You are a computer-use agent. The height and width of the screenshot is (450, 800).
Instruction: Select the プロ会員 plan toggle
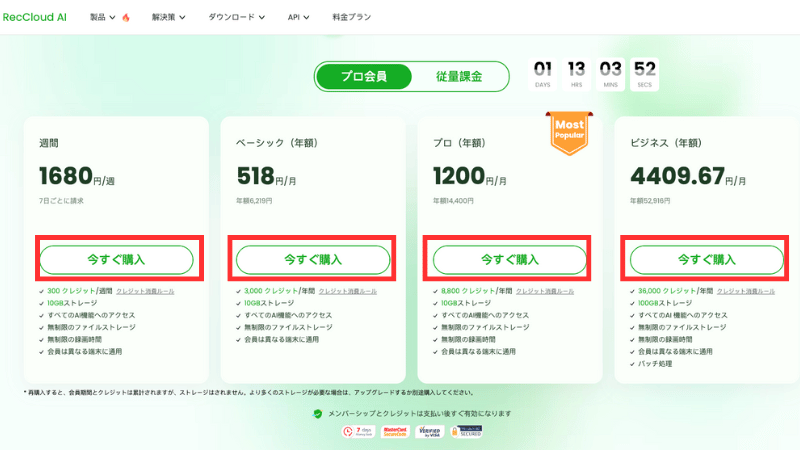pos(364,77)
